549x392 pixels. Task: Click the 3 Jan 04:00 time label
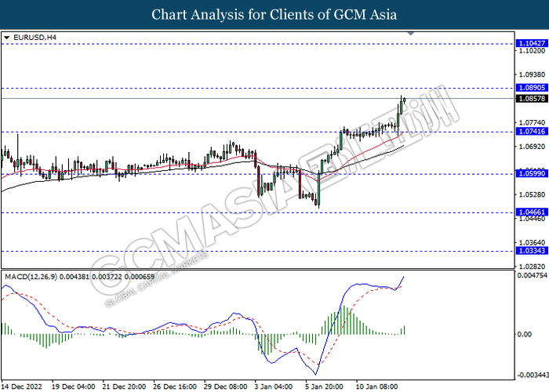(x=274, y=387)
